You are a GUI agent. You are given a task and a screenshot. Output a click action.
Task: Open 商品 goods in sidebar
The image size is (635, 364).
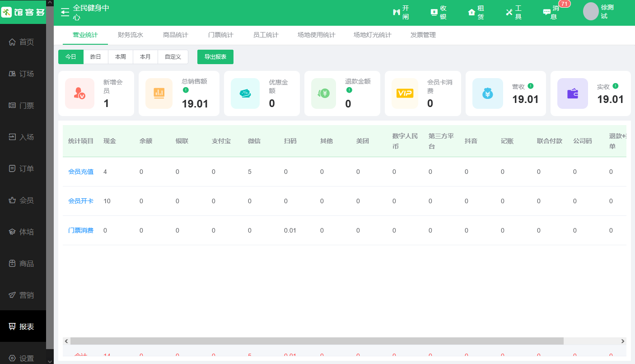click(23, 263)
